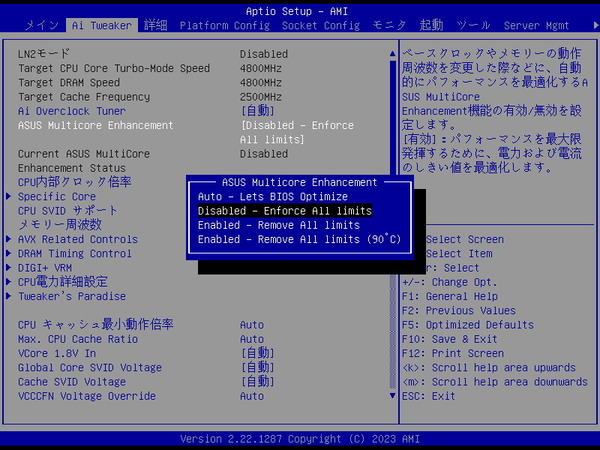Viewport: 600px width, 450px height.
Task: Click Target DRAM Speed label
Action: click(x=69, y=83)
